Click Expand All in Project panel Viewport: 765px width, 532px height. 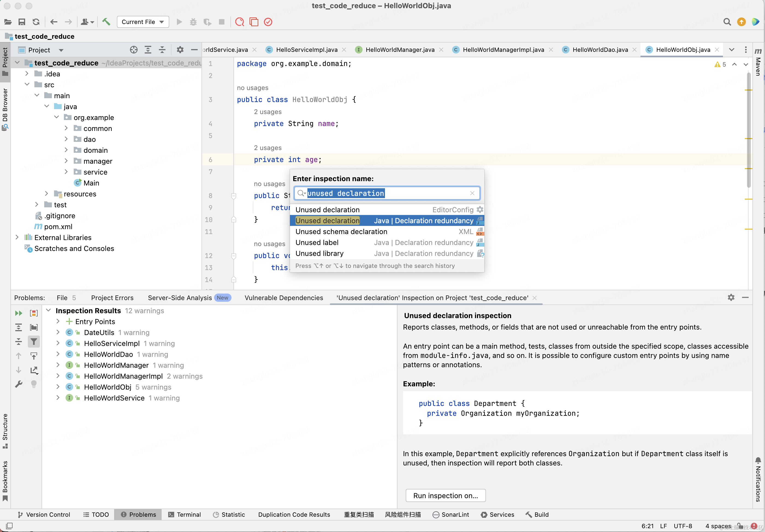click(x=148, y=50)
